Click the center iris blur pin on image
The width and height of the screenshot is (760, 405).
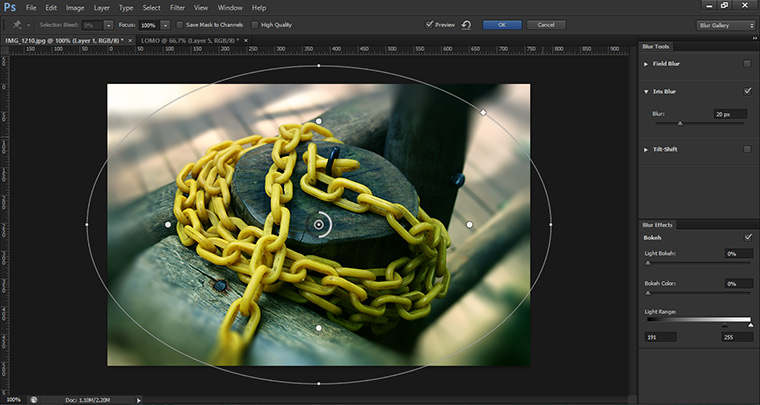tap(319, 225)
